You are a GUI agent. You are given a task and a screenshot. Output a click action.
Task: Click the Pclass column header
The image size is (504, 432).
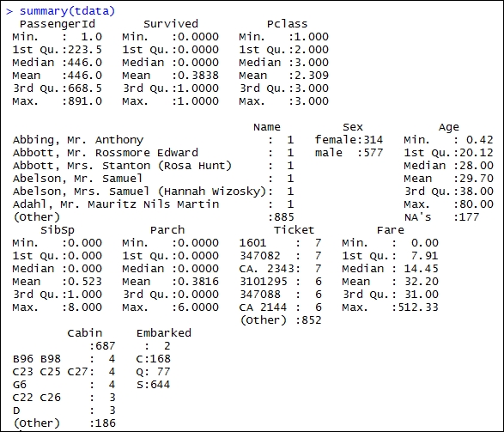pos(287,24)
